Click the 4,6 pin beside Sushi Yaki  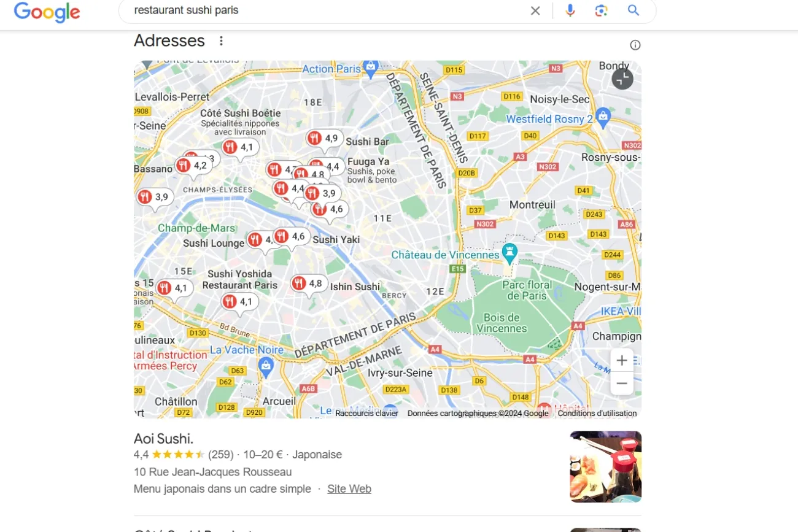[x=291, y=236]
